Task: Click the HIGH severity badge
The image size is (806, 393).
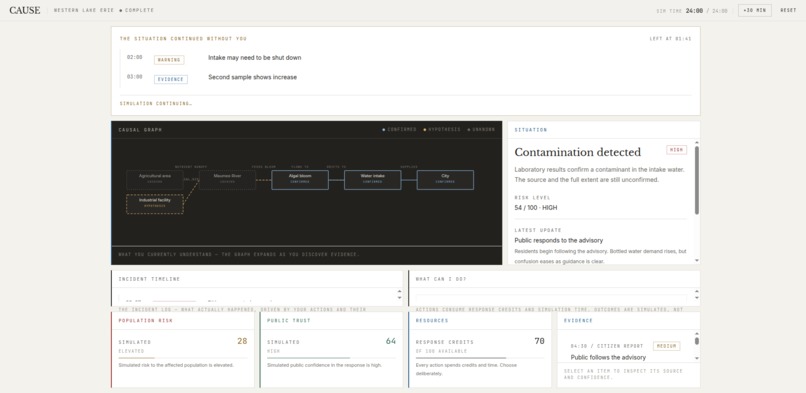Action: point(676,150)
